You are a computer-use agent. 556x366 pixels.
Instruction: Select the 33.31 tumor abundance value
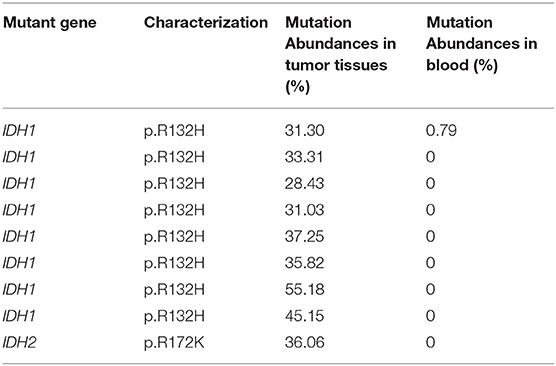tap(304, 157)
